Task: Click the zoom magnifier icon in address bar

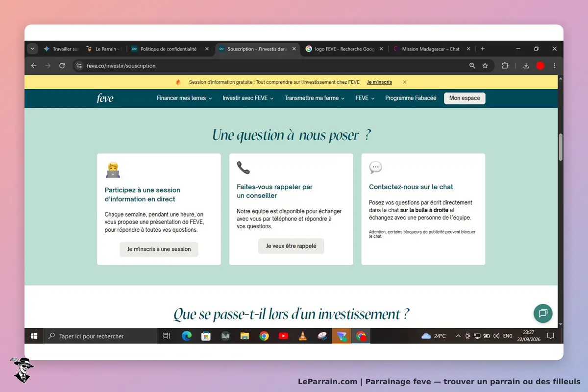Action: click(x=472, y=66)
